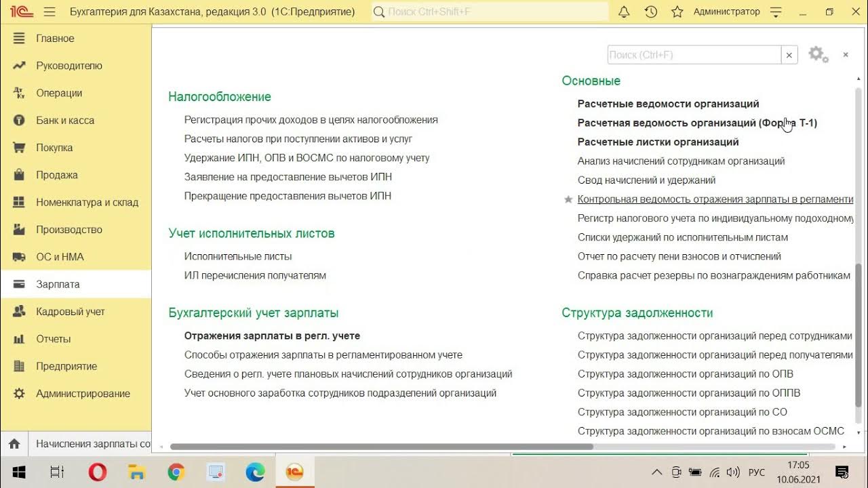The width and height of the screenshot is (868, 488).
Task: Open favorites star icon in the title bar
Action: tap(677, 12)
